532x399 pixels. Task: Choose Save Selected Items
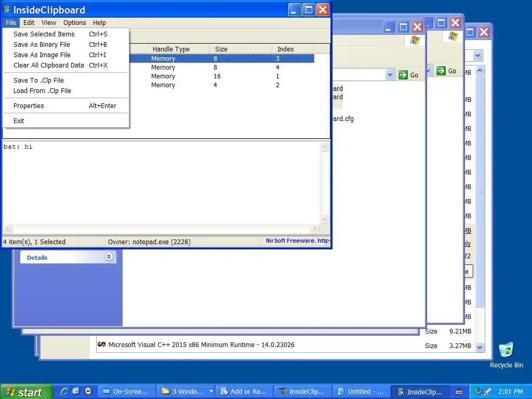[x=66, y=34]
